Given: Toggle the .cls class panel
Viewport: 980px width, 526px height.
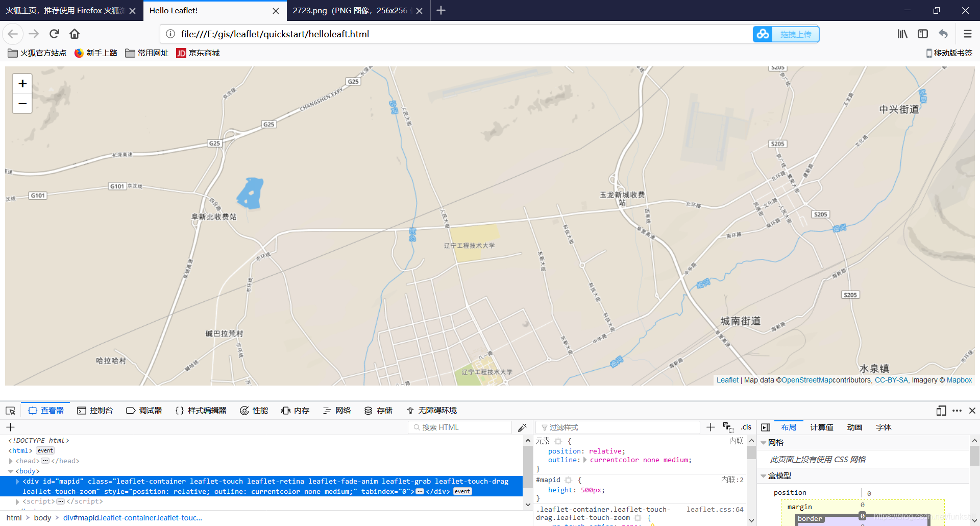Looking at the screenshot, I should (746, 427).
